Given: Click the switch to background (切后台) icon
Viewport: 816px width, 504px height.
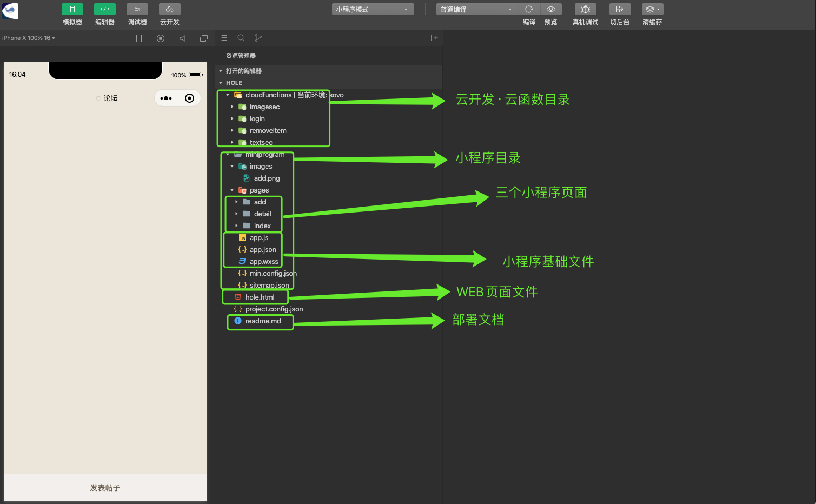Looking at the screenshot, I should click(620, 9).
